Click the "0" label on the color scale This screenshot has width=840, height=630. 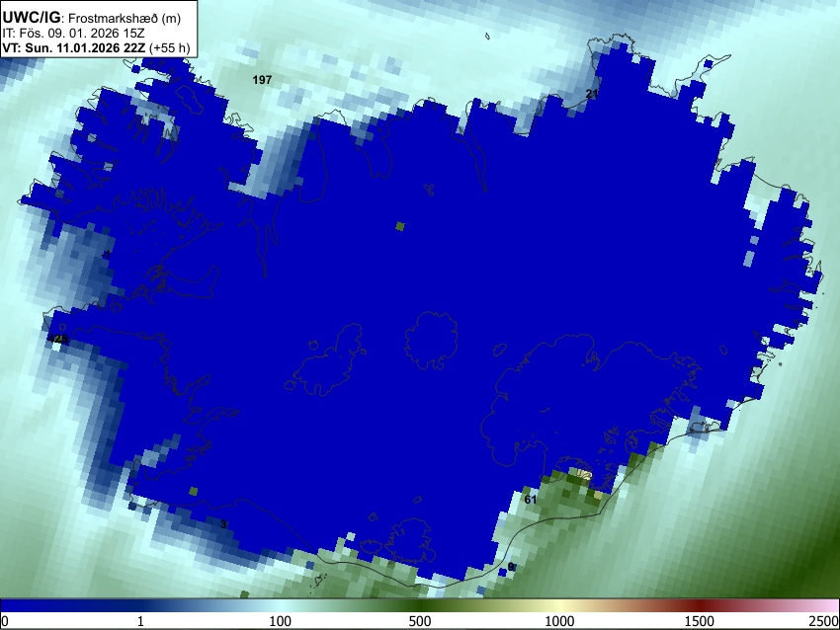[x=5, y=621]
